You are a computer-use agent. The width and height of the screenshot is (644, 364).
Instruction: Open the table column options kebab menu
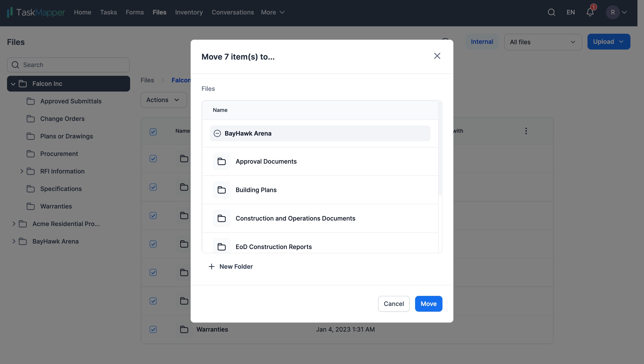click(526, 131)
